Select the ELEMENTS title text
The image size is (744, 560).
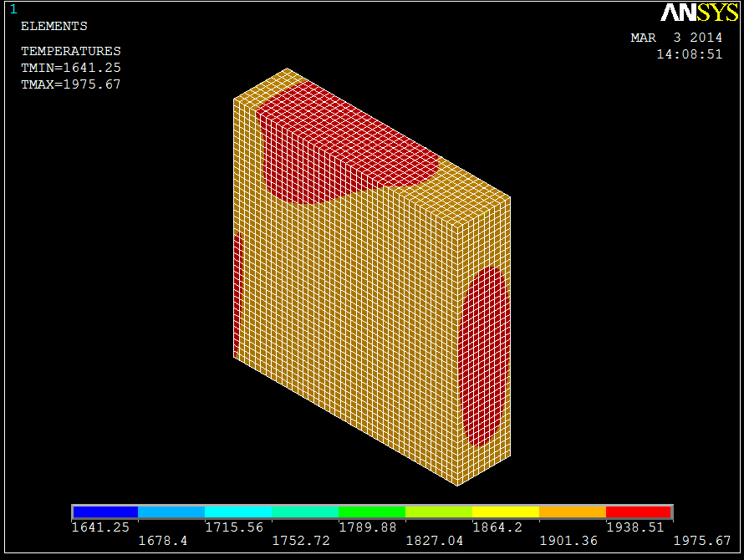pyautogui.click(x=54, y=26)
